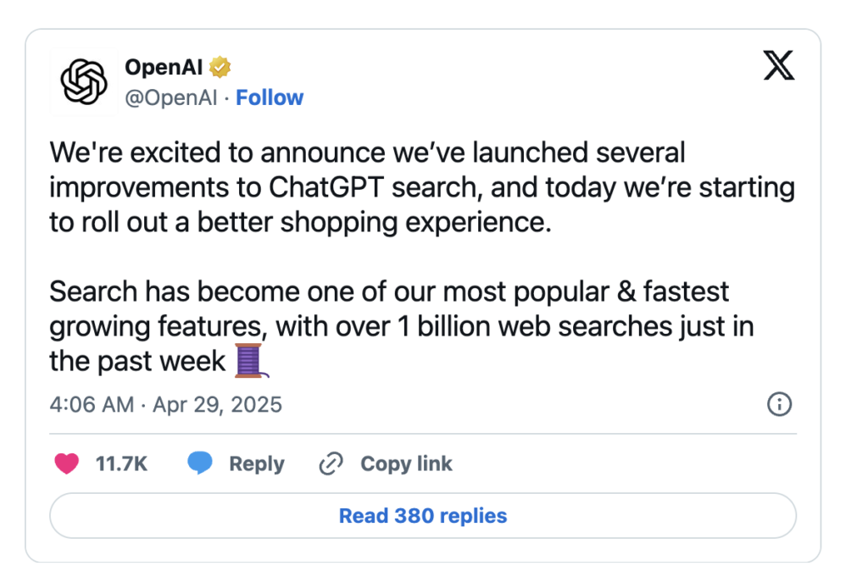The width and height of the screenshot is (868, 588).
Task: Click the gold verified badge beside OpenAI
Action: point(220,67)
